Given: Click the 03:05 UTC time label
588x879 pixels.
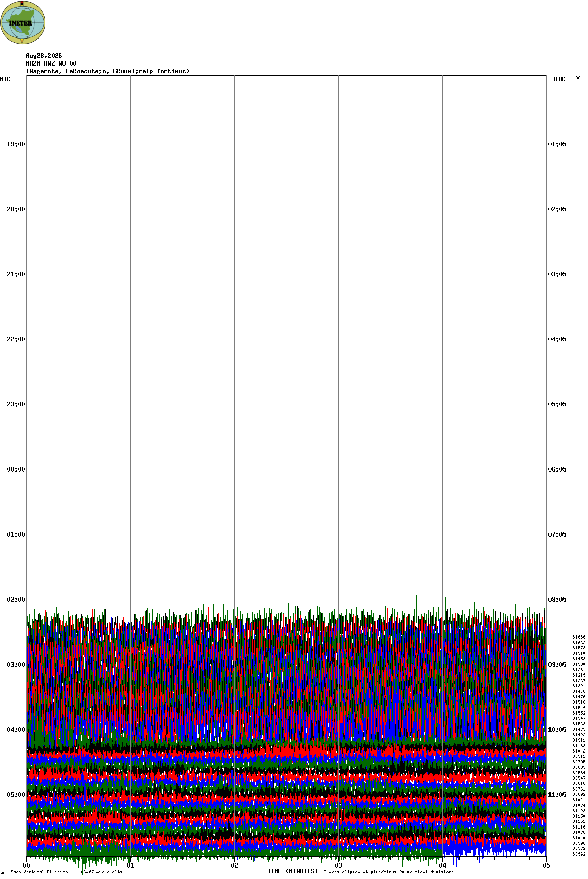Looking at the screenshot, I should (557, 274).
